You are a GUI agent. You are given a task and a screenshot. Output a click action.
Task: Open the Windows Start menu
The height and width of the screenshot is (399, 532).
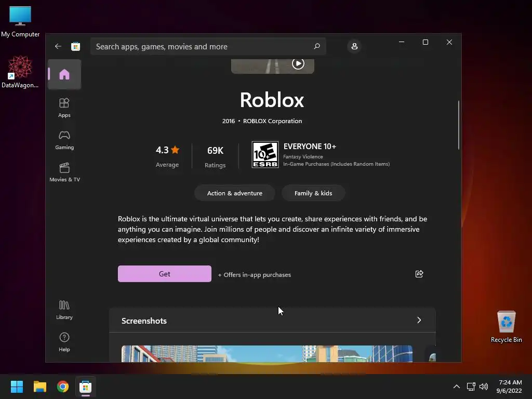tap(17, 387)
